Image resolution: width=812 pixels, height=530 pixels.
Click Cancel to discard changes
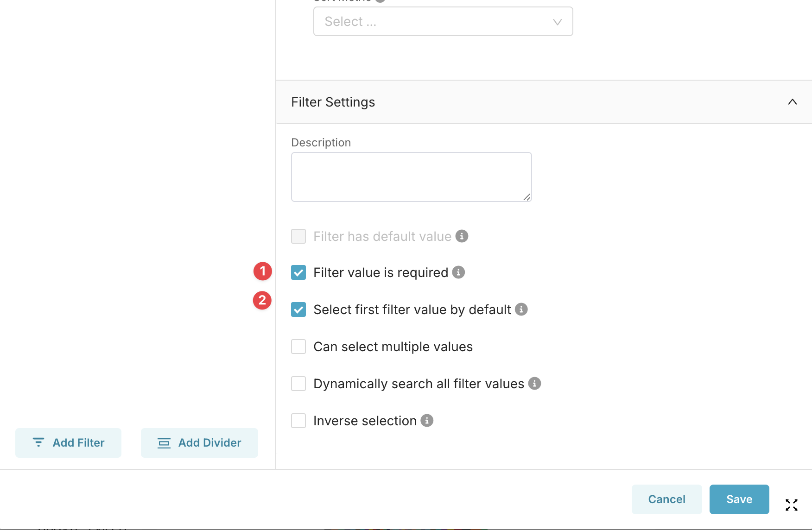[666, 499]
